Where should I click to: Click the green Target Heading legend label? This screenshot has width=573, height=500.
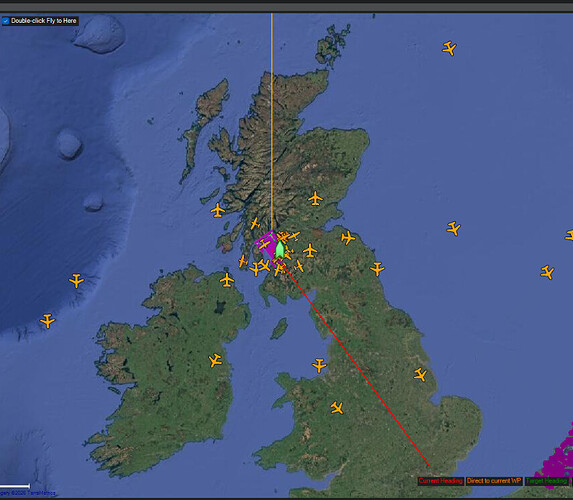click(x=547, y=481)
